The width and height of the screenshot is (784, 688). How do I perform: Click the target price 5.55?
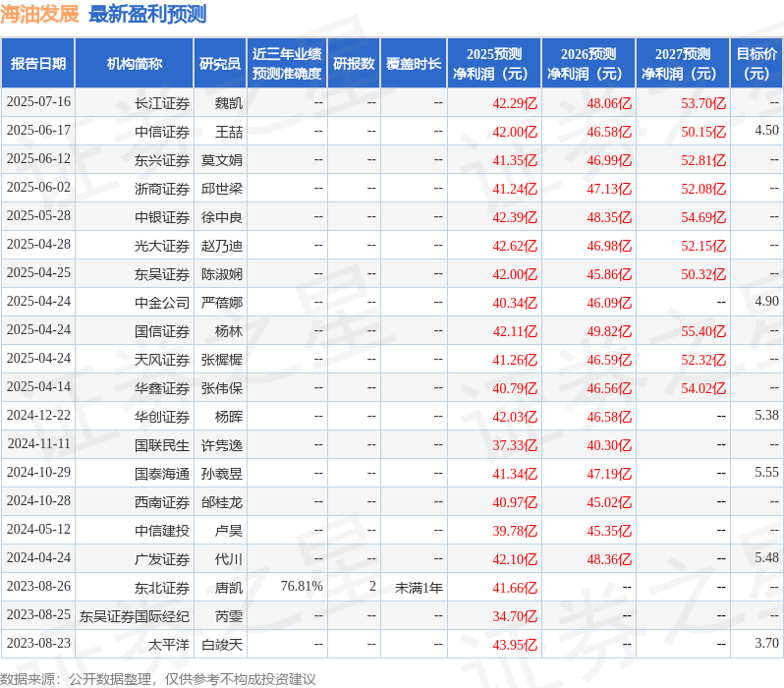click(766, 473)
